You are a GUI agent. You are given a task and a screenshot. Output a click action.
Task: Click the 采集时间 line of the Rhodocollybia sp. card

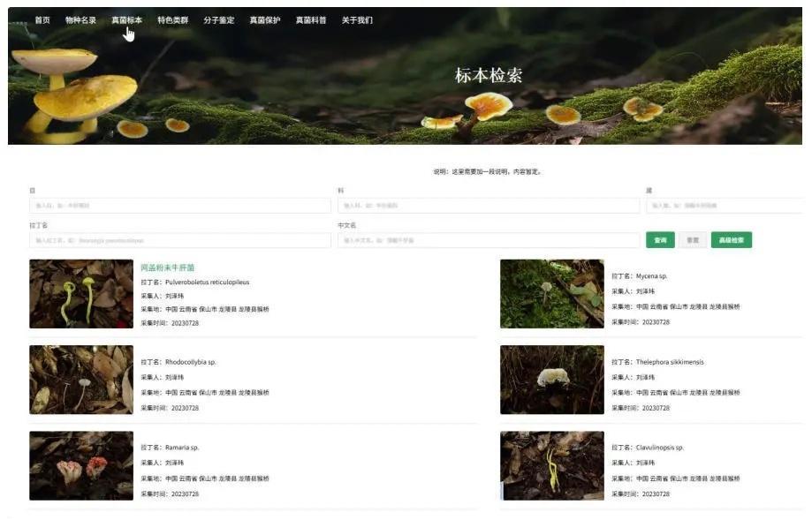click(x=170, y=408)
